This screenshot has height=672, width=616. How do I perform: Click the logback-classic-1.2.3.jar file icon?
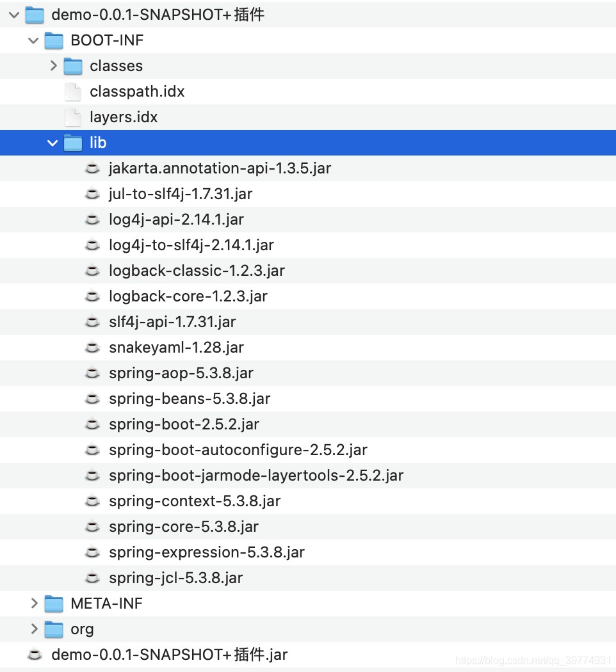pyautogui.click(x=92, y=271)
